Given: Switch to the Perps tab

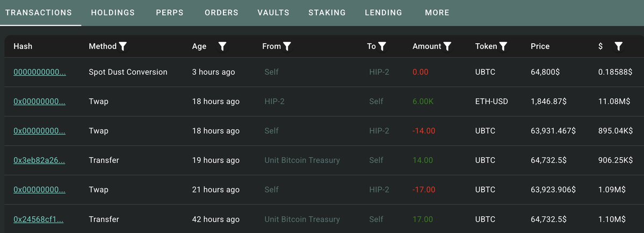Looking at the screenshot, I should tap(170, 13).
